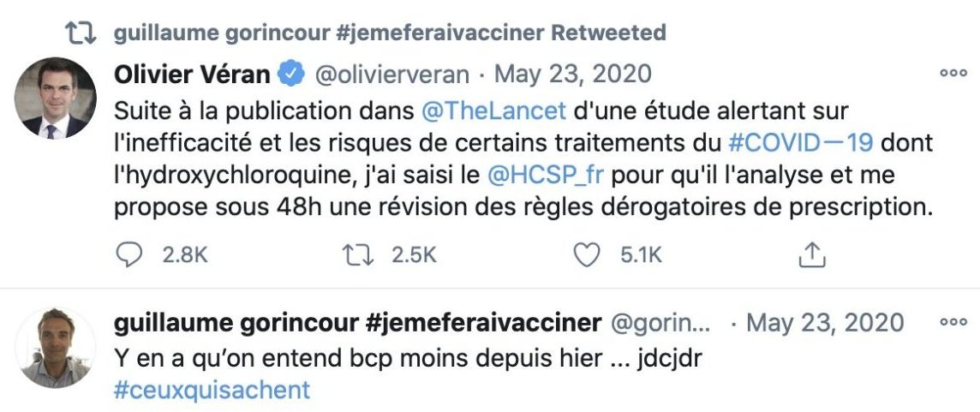Open Olivier Véran's profile picture
980x412 pixels.
56,99
